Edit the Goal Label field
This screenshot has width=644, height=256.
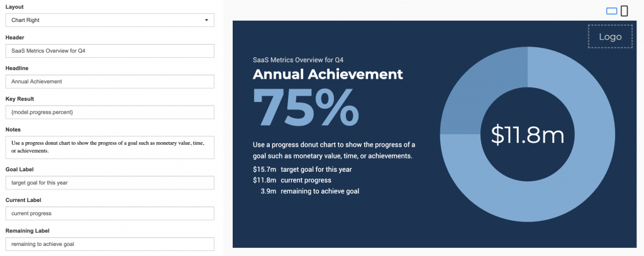(x=110, y=183)
